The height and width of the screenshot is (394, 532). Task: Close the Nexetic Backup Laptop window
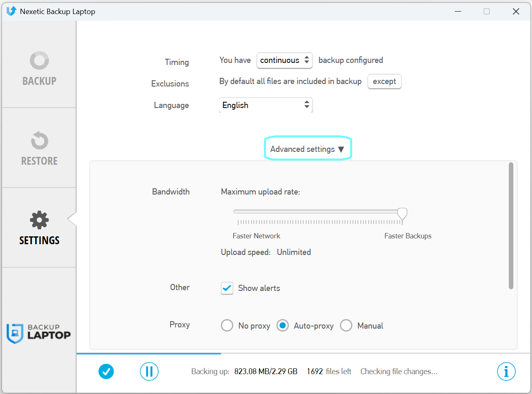tap(516, 11)
